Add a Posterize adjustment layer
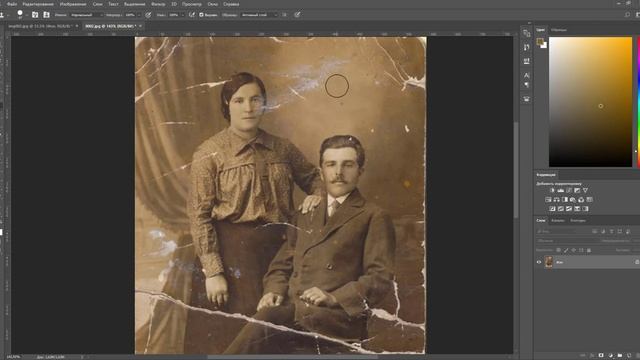 click(561, 209)
